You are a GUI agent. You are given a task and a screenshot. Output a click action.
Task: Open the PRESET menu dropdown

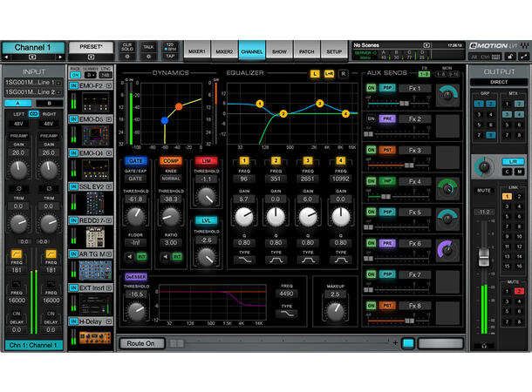pyautogui.click(x=91, y=57)
